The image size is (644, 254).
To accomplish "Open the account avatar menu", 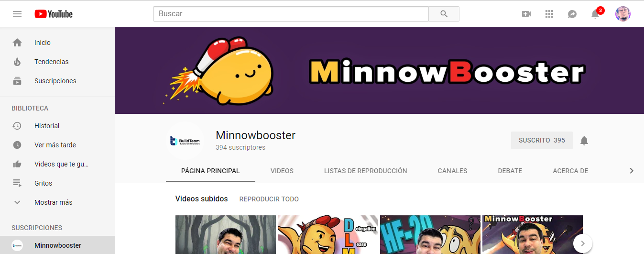I will click(x=623, y=14).
